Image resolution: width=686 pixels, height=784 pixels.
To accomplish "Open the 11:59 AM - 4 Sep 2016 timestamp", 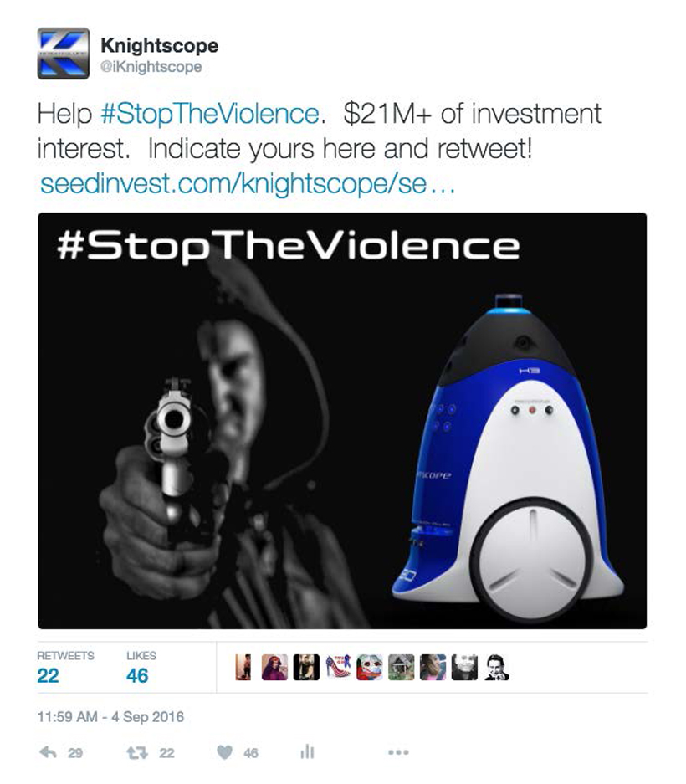I will tap(110, 717).
